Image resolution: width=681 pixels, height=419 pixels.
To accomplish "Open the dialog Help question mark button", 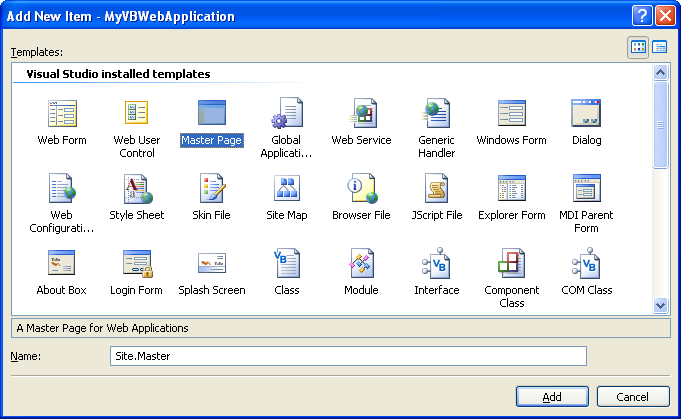I will [x=644, y=16].
